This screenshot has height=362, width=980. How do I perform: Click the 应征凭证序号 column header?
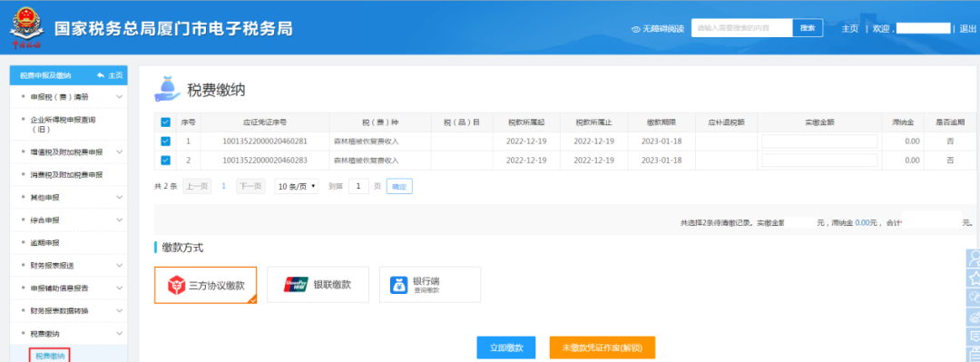point(265,122)
